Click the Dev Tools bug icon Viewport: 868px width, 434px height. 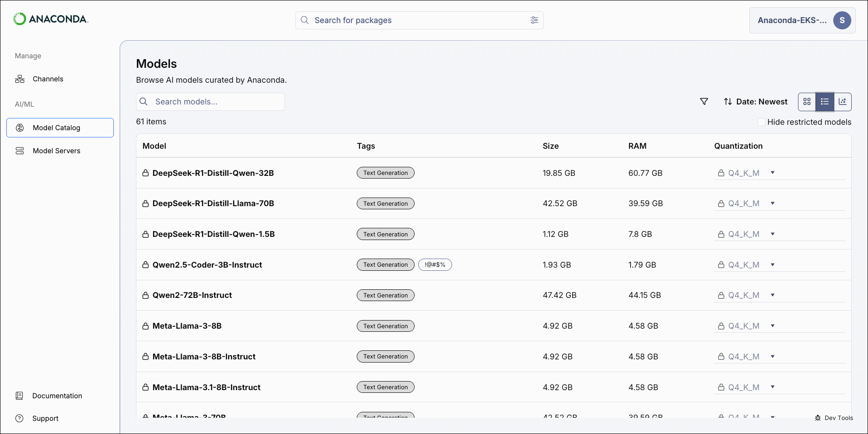click(818, 418)
